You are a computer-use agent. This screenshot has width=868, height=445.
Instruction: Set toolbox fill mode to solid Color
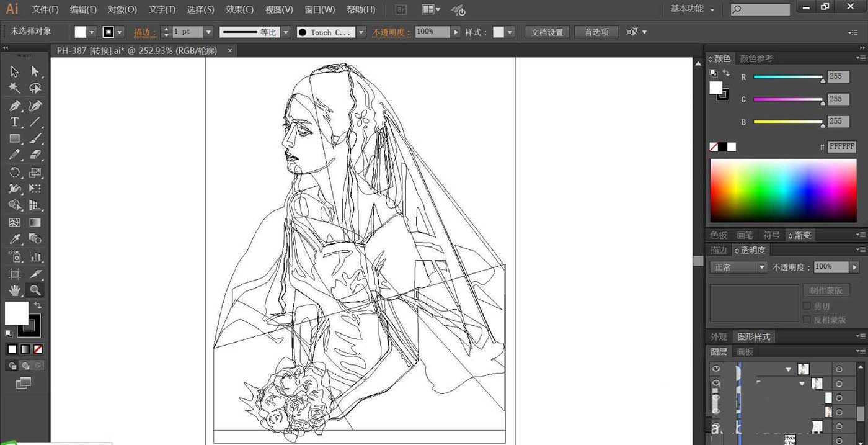[12, 349]
